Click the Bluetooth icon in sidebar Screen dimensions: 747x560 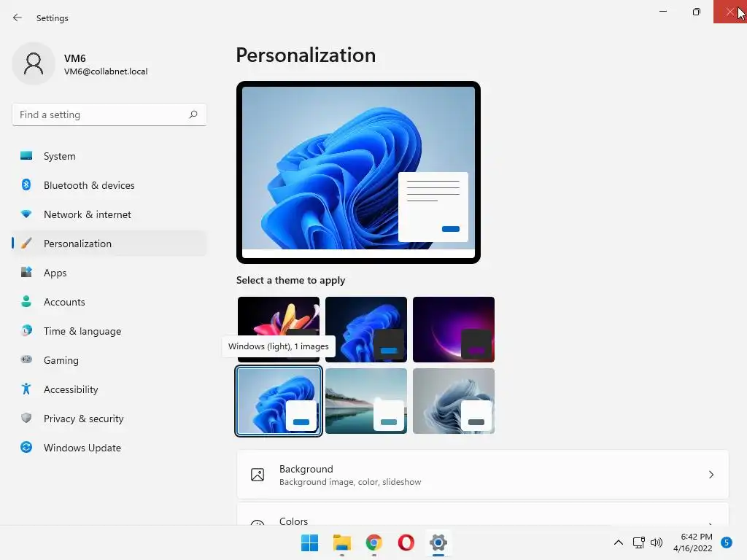pos(26,184)
